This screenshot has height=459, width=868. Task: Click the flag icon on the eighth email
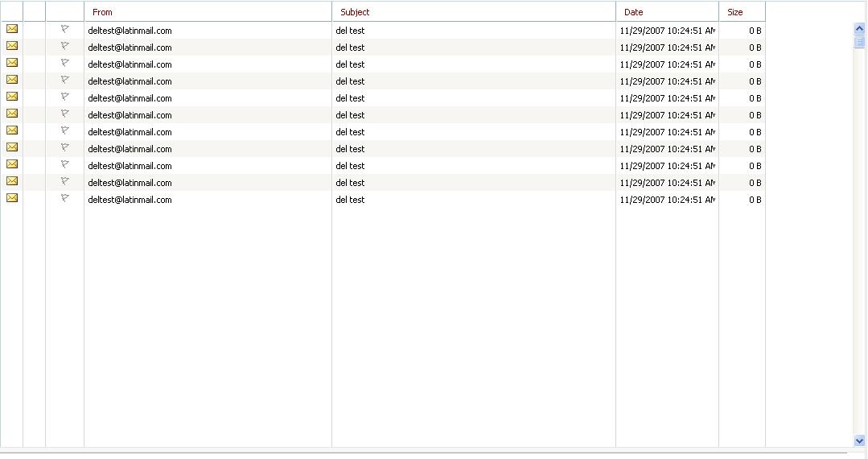tap(65, 148)
